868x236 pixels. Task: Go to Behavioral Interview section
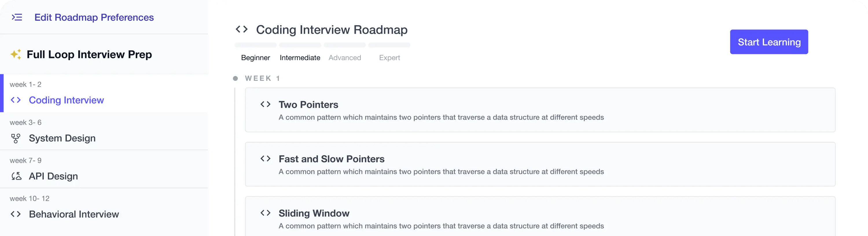(74, 214)
